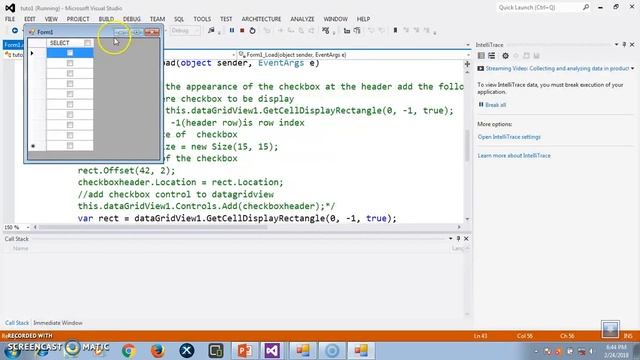Switch to Visual Studio taskbar icon
Viewport: 640px width, 360px height.
click(272, 351)
